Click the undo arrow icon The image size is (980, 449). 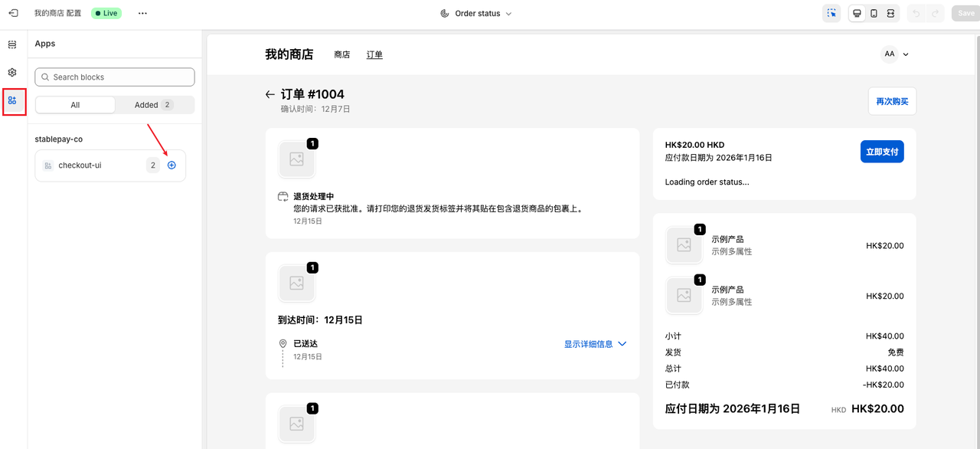coord(914,13)
